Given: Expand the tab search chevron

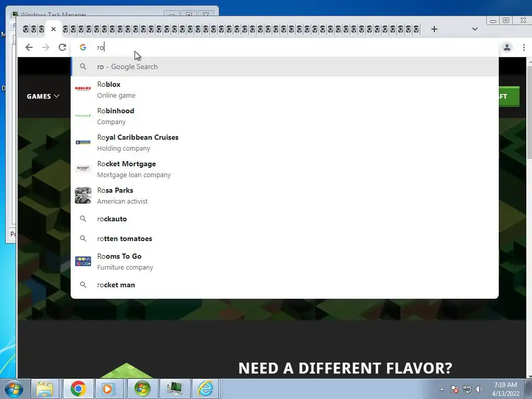Looking at the screenshot, I should (x=475, y=29).
